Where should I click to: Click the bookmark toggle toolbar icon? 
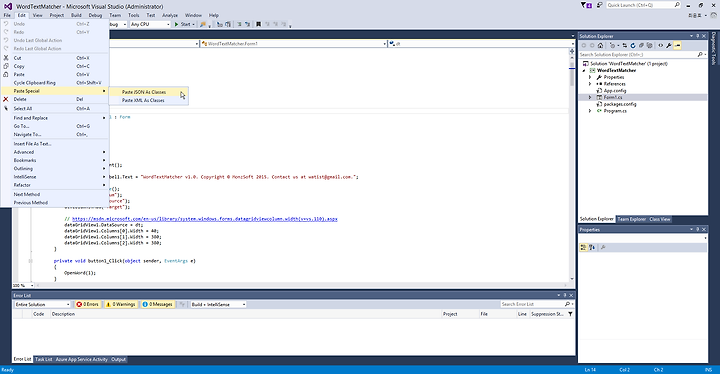coord(259,24)
